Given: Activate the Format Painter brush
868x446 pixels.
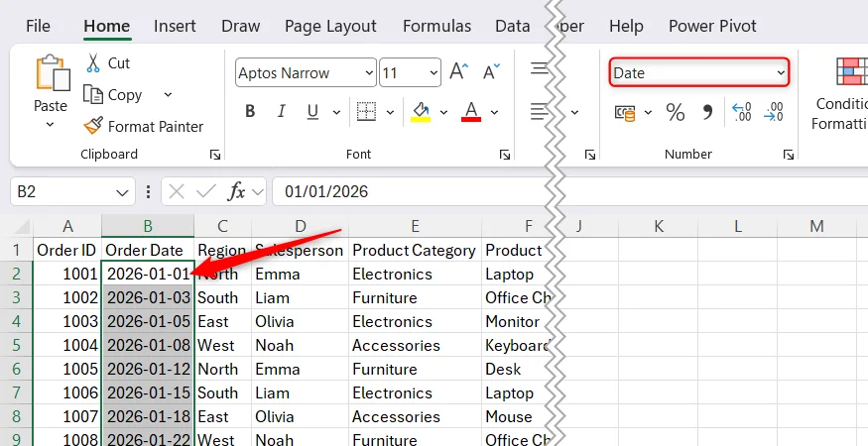Looking at the screenshot, I should tap(144, 127).
